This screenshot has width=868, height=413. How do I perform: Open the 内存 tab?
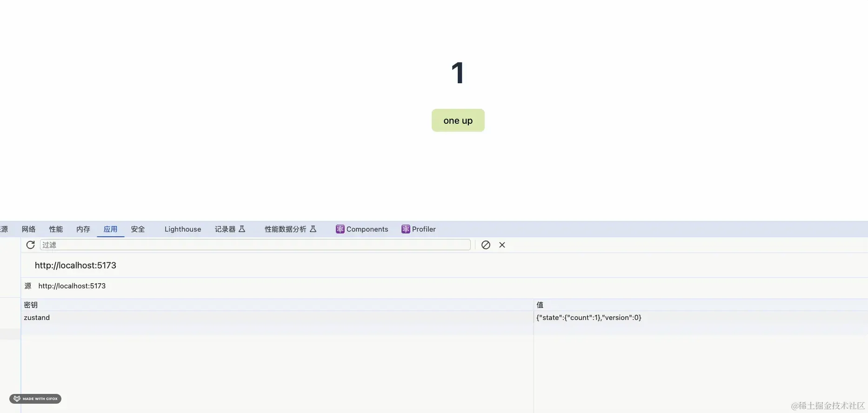click(83, 229)
